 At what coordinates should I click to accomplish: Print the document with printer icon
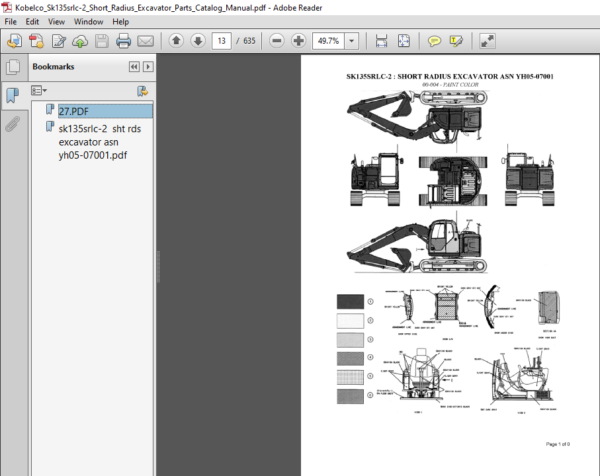[123, 41]
